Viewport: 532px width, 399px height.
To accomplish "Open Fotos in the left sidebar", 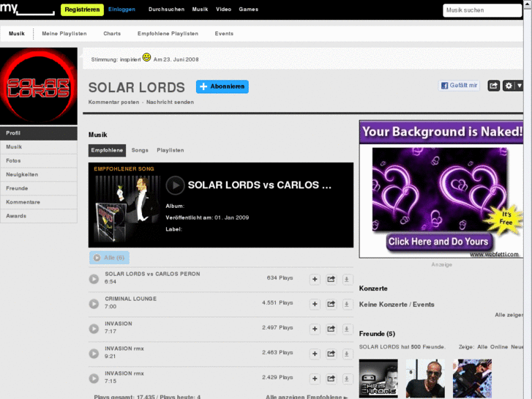I will [39, 160].
